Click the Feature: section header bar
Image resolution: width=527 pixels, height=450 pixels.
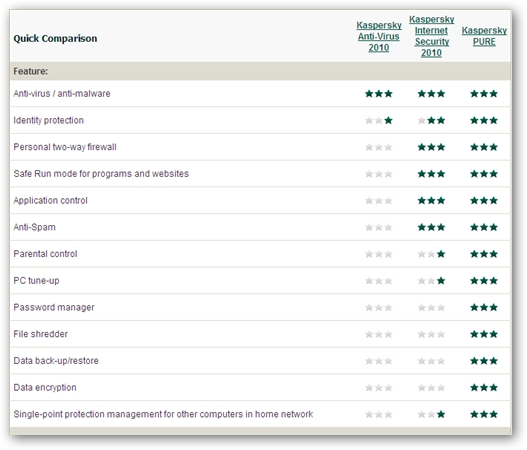pos(260,71)
